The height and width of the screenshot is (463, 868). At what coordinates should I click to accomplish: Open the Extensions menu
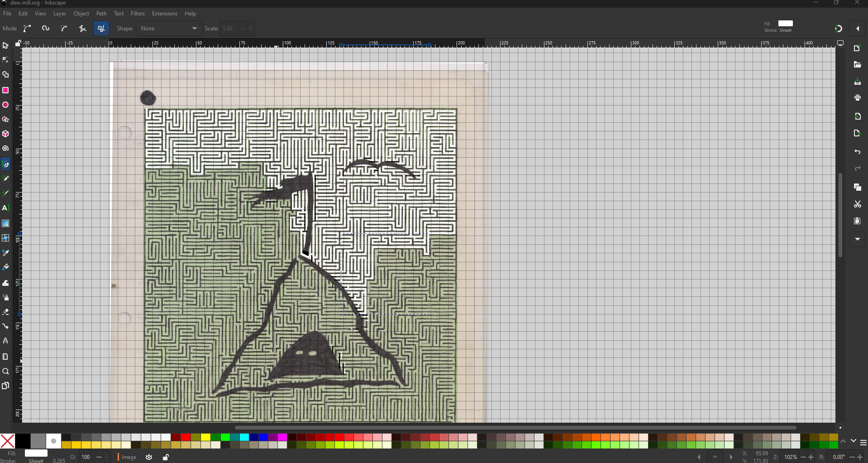tap(165, 14)
